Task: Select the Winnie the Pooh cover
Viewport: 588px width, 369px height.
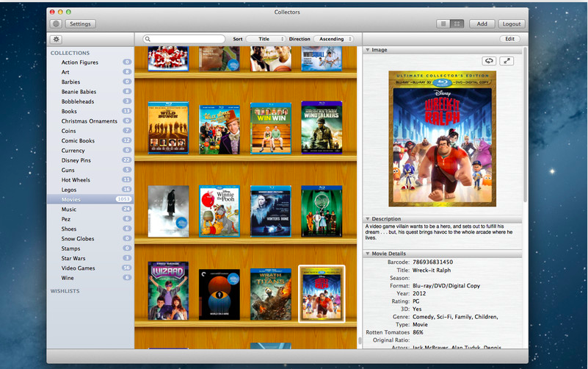Action: [x=219, y=212]
